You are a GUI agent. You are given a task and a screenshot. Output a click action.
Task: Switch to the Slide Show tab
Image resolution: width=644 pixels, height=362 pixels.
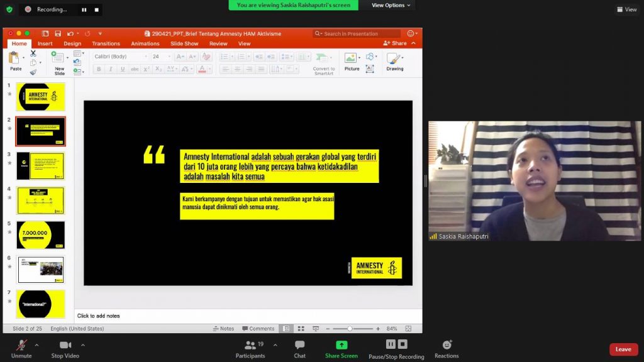[184, 43]
